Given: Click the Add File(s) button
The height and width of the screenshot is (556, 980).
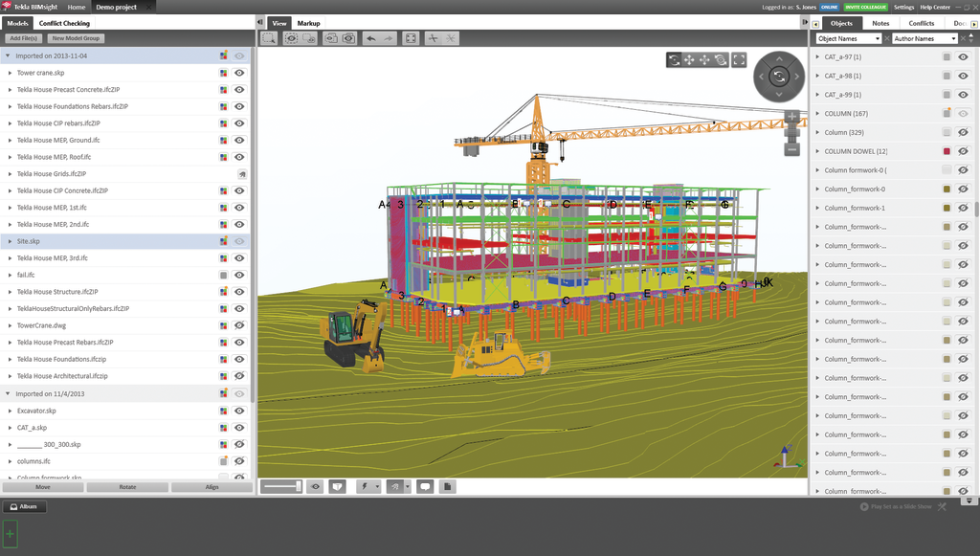Looking at the screenshot, I should point(22,37).
